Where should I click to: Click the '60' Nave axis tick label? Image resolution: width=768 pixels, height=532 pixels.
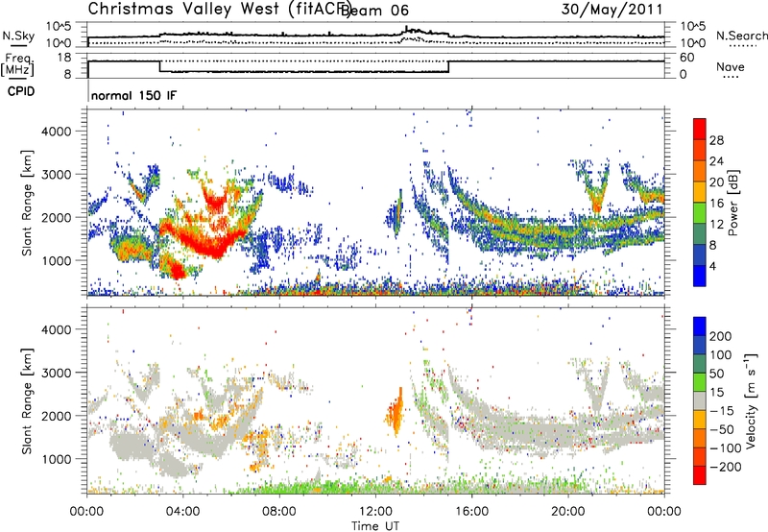[x=686, y=58]
